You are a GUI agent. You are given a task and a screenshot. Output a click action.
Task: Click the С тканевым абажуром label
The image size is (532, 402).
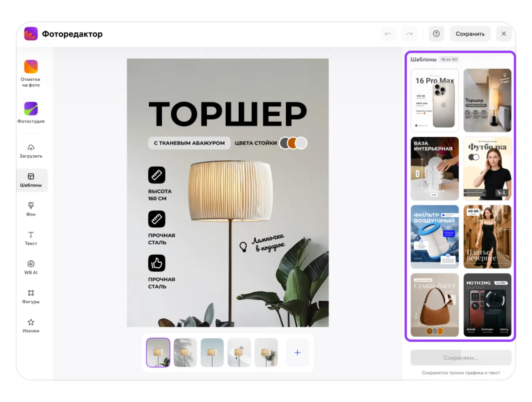pyautogui.click(x=189, y=143)
